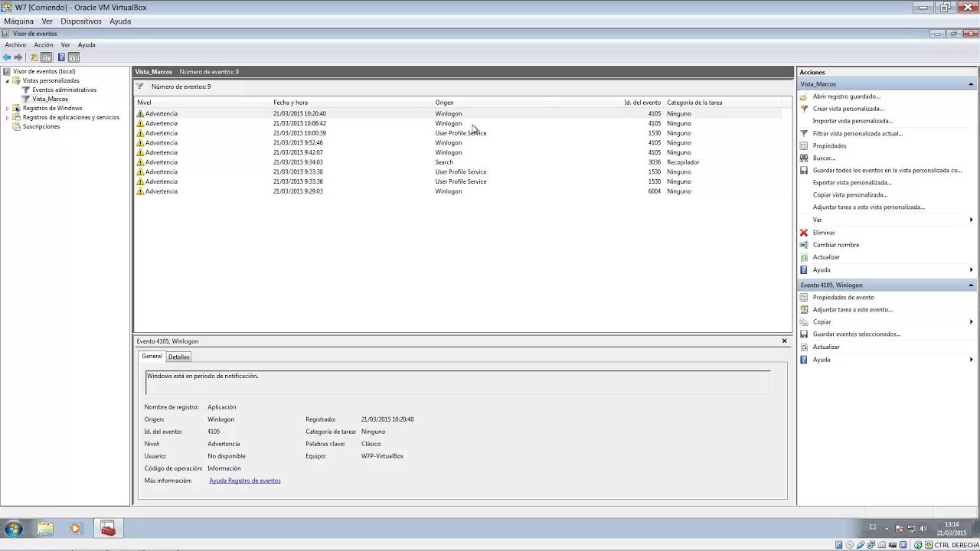The image size is (980, 551).
Task: Select the Search event with id 3036
Action: tap(459, 162)
